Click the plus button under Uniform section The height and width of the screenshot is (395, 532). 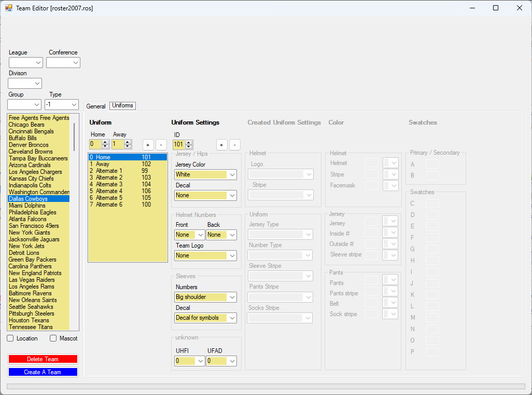point(148,145)
